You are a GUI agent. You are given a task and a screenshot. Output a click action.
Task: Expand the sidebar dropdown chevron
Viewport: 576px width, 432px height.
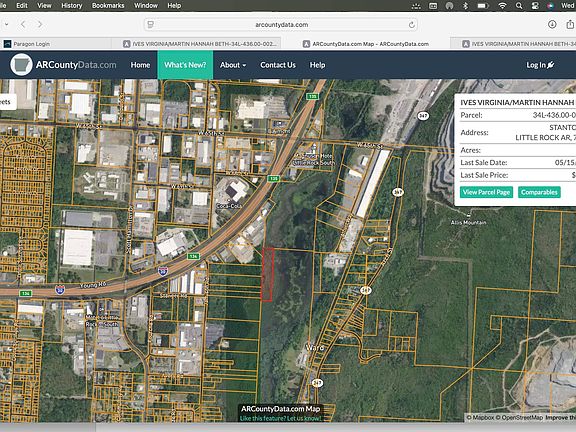[7, 25]
